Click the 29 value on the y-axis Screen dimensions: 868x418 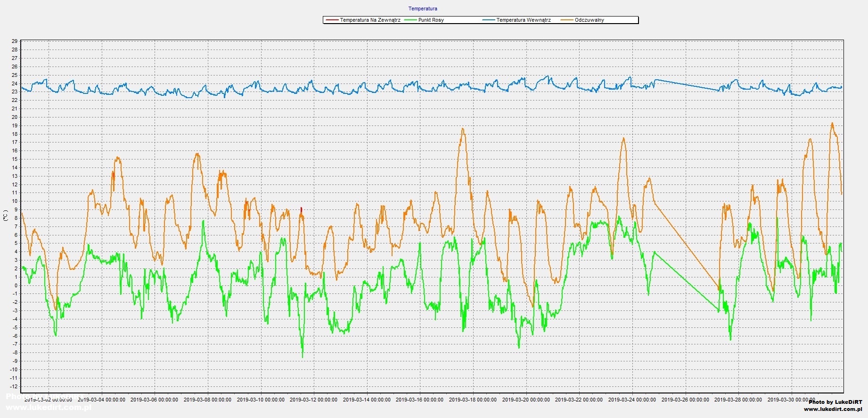click(x=15, y=42)
